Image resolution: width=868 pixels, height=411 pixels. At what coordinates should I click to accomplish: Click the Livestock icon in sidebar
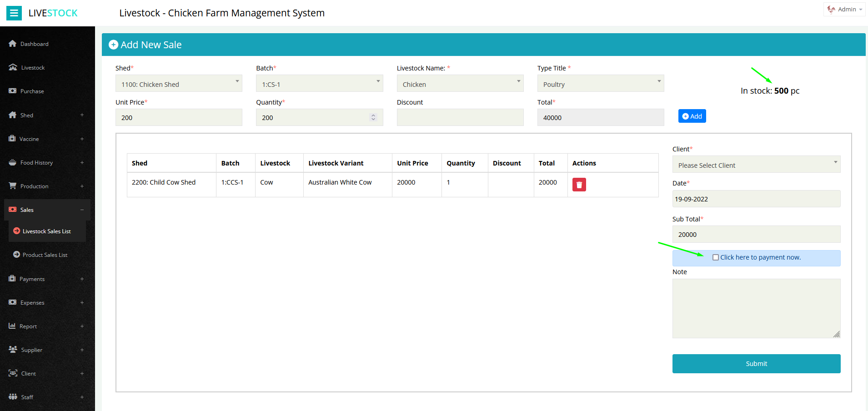pos(13,67)
